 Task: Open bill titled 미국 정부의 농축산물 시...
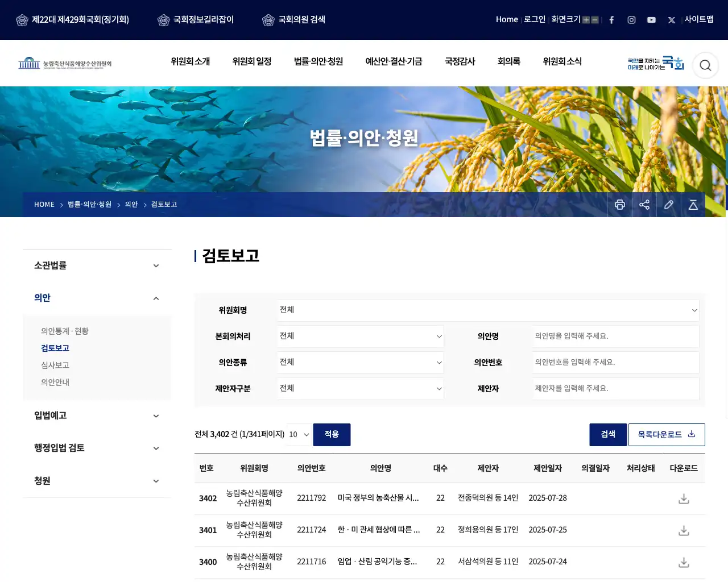point(378,498)
